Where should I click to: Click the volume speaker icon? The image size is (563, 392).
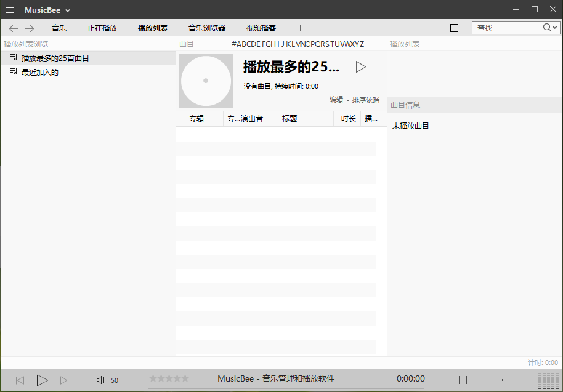(x=99, y=380)
